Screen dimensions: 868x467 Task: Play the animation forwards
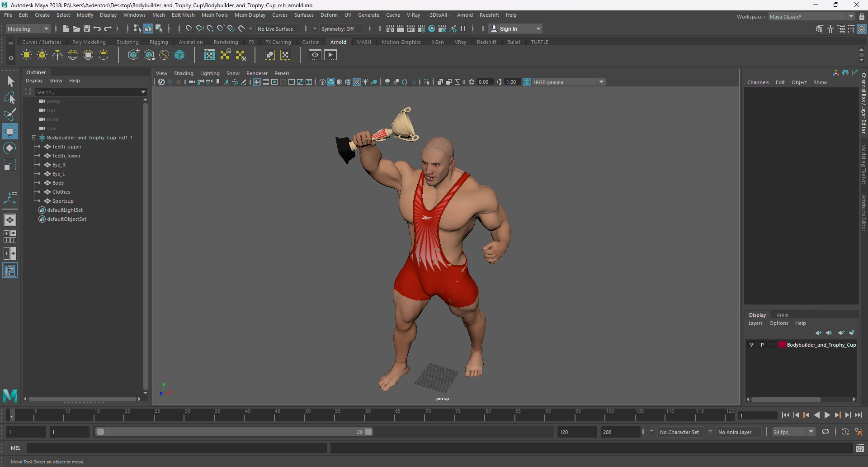click(x=827, y=415)
